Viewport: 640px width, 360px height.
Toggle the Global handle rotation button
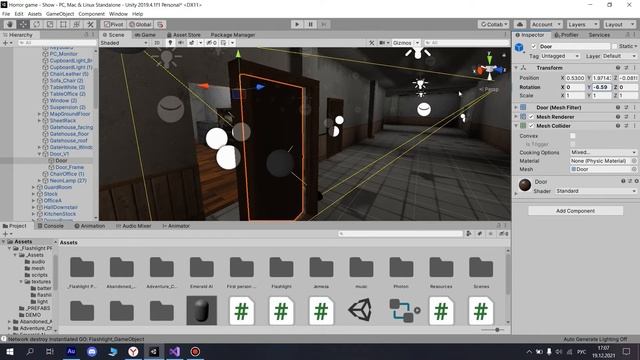(x=140, y=24)
